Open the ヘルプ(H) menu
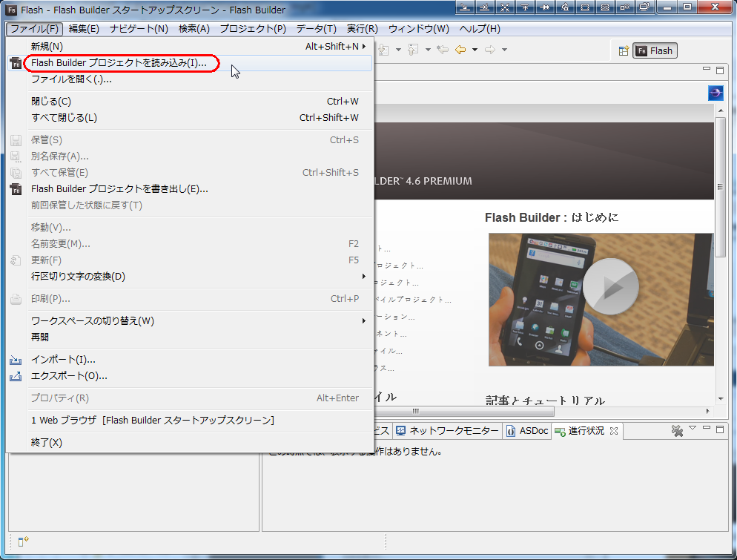The width and height of the screenshot is (737, 560). (480, 29)
